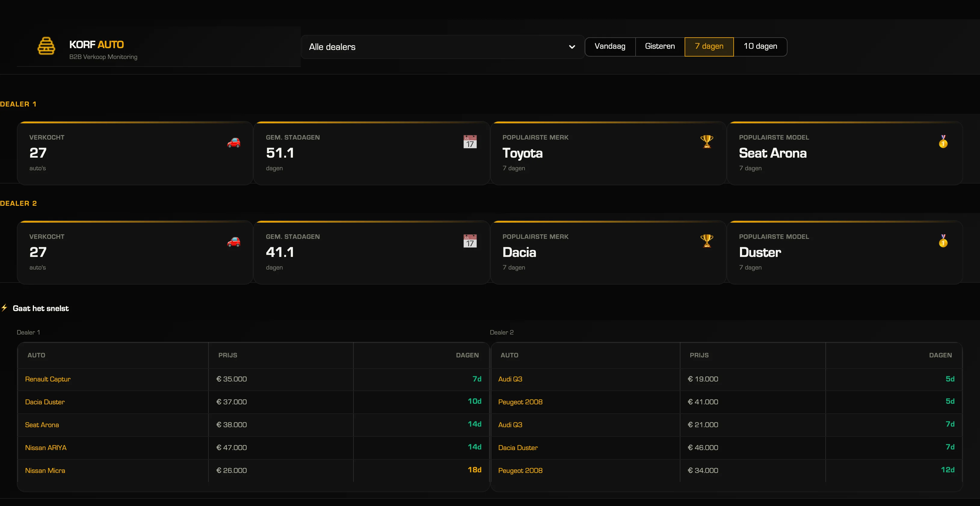The image size is (980, 506).
Task: Click the 18d days value for Nissan Micra
Action: point(475,470)
